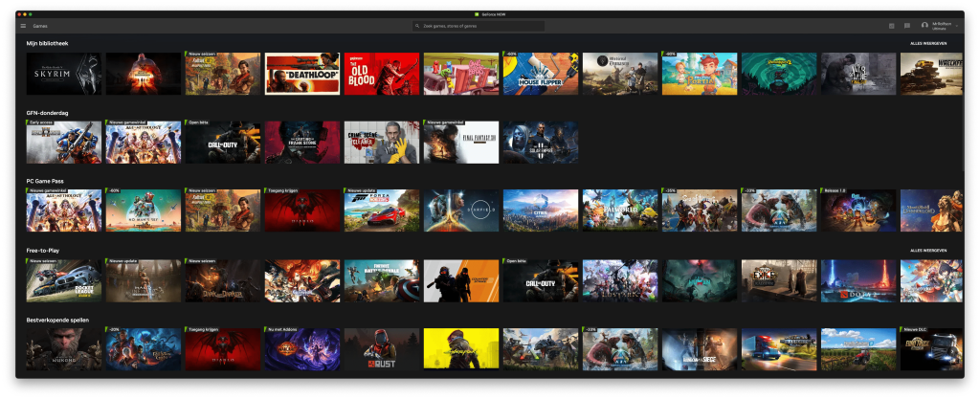Open the Baldur's Gate 3 tile

click(144, 349)
